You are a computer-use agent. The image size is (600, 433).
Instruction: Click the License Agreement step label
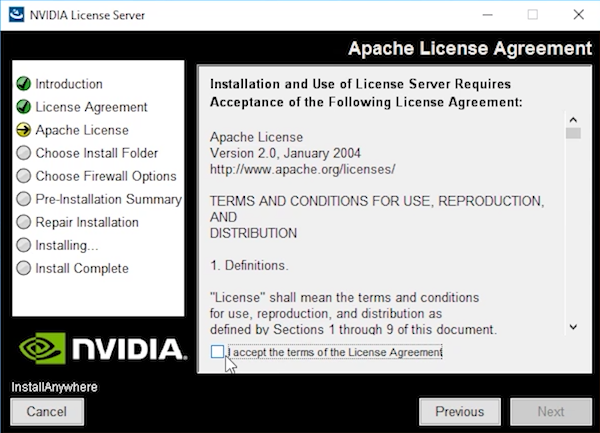(x=91, y=107)
